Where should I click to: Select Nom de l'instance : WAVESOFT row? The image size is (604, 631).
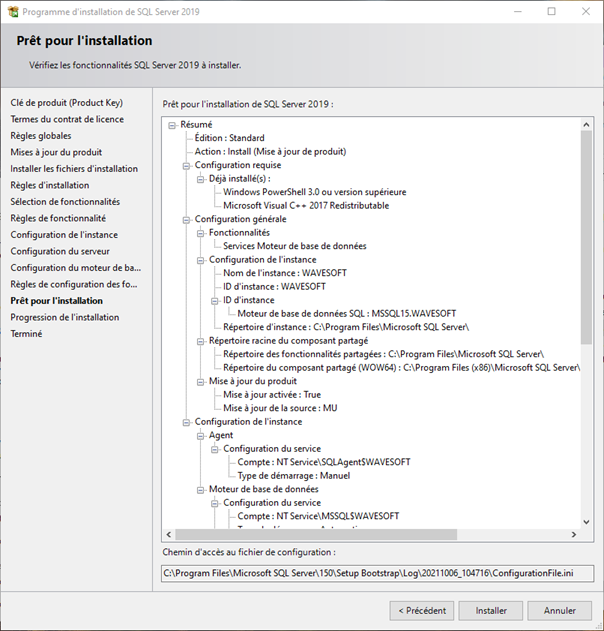[x=285, y=273]
